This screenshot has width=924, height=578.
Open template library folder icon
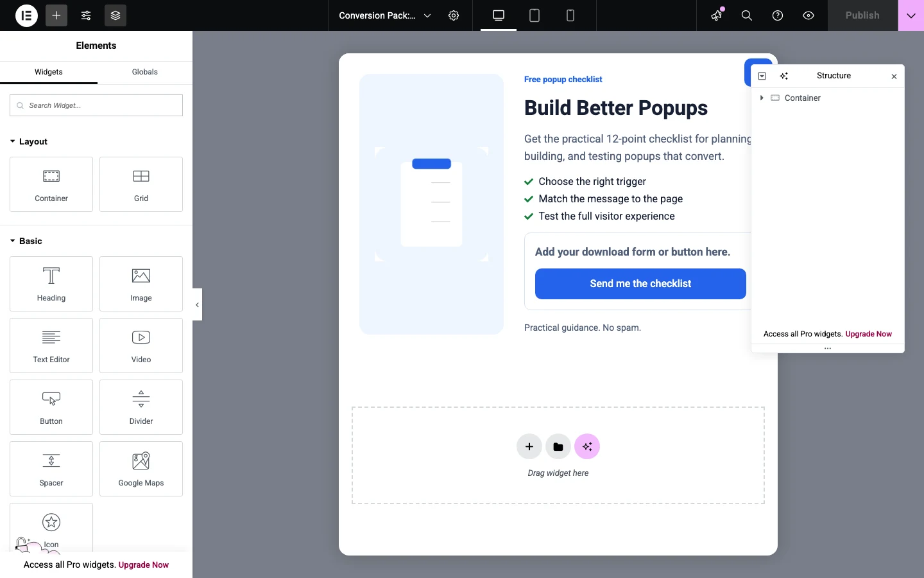[558, 447]
